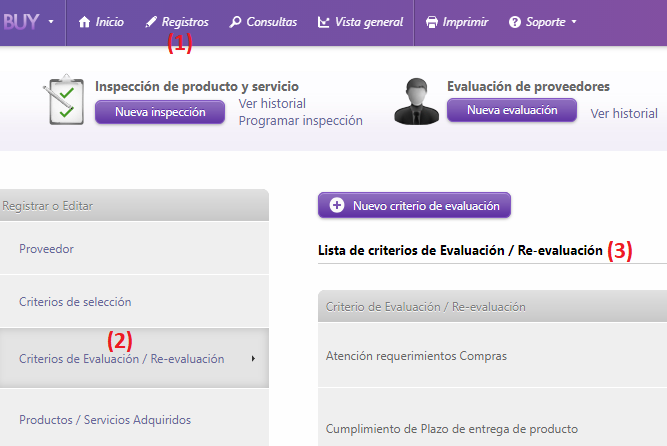Viewport: 667px width, 446px height.
Task: Click the plus icon on Nuevo criterio button
Action: [x=336, y=205]
